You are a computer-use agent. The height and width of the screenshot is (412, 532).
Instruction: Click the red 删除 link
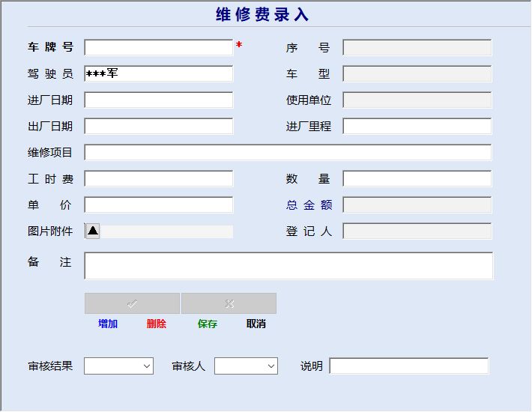(157, 324)
